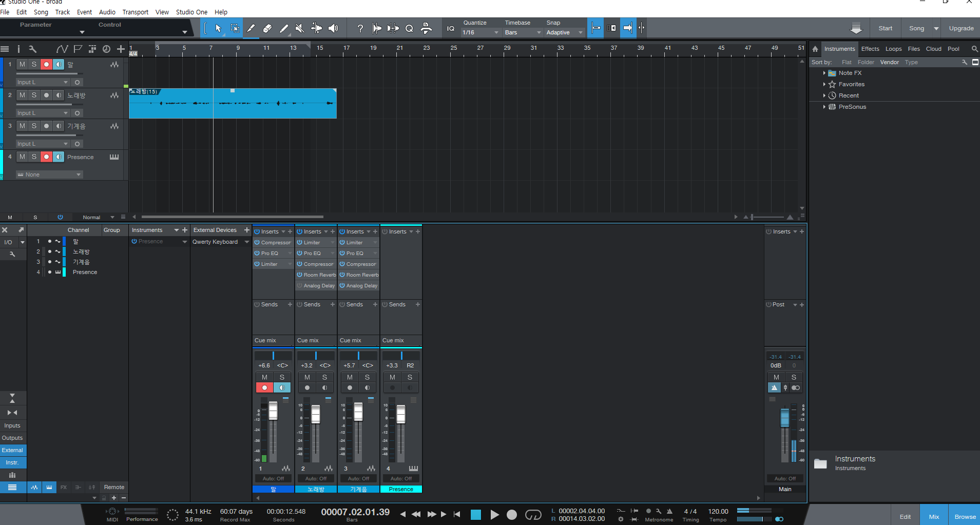Select the Listen speaker tool
The width and height of the screenshot is (980, 525).
coord(333,28)
